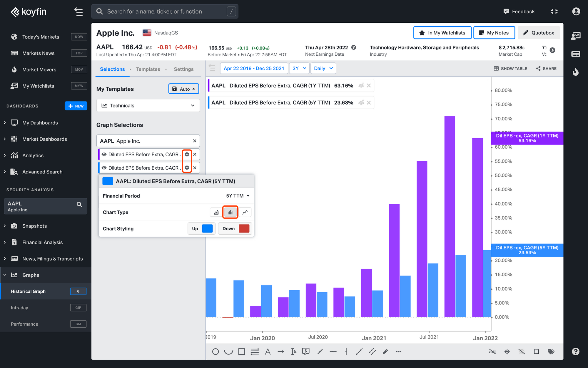Screen dimensions: 588x368
Task: Click the earnings date help icon
Action: pos(354,47)
